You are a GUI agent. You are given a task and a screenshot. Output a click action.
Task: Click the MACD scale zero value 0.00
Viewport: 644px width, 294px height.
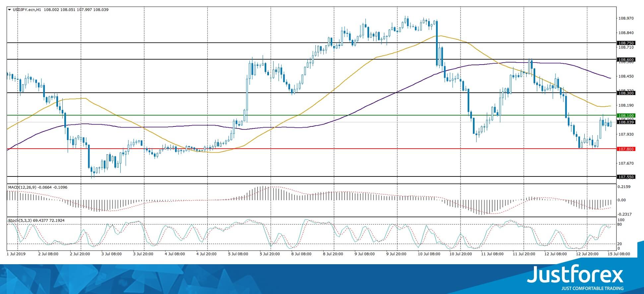(622, 200)
